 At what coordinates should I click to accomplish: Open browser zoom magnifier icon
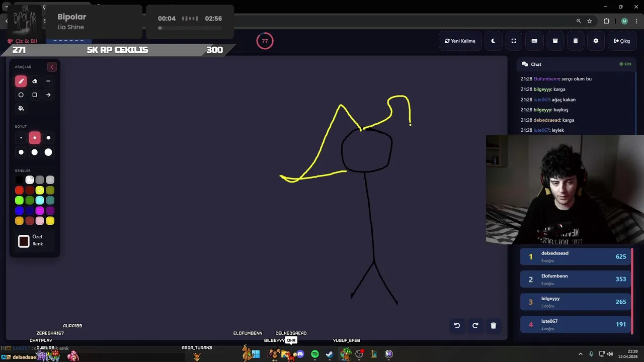point(579,21)
